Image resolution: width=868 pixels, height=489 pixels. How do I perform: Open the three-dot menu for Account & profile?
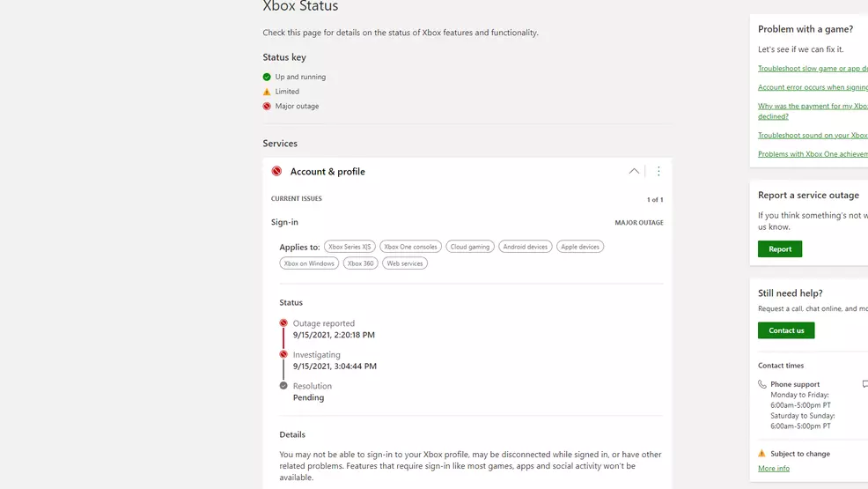coord(658,171)
